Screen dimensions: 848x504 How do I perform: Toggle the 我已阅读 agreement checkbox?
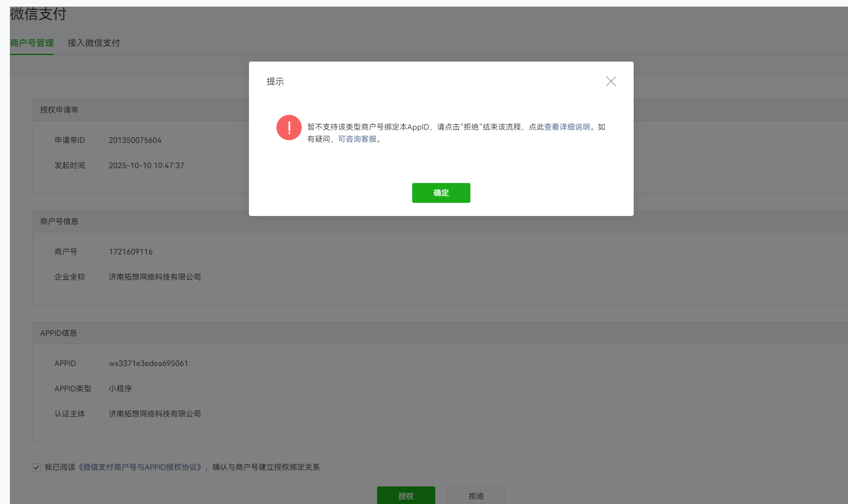pyautogui.click(x=36, y=468)
